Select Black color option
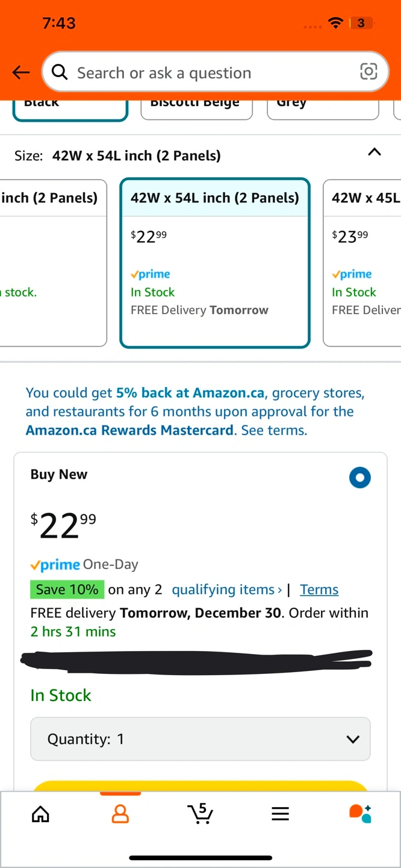401x868 pixels. 70,108
